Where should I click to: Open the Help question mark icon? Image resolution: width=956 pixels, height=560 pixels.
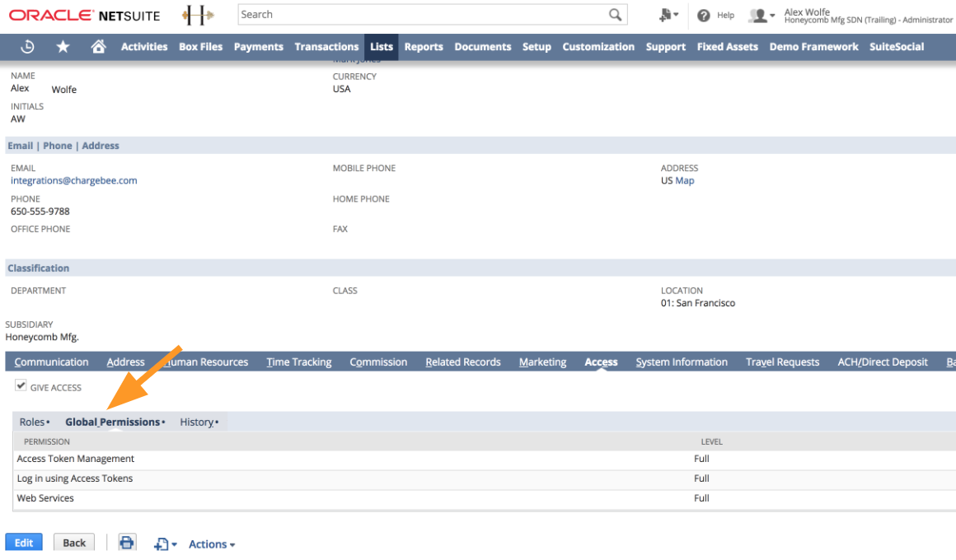(704, 16)
